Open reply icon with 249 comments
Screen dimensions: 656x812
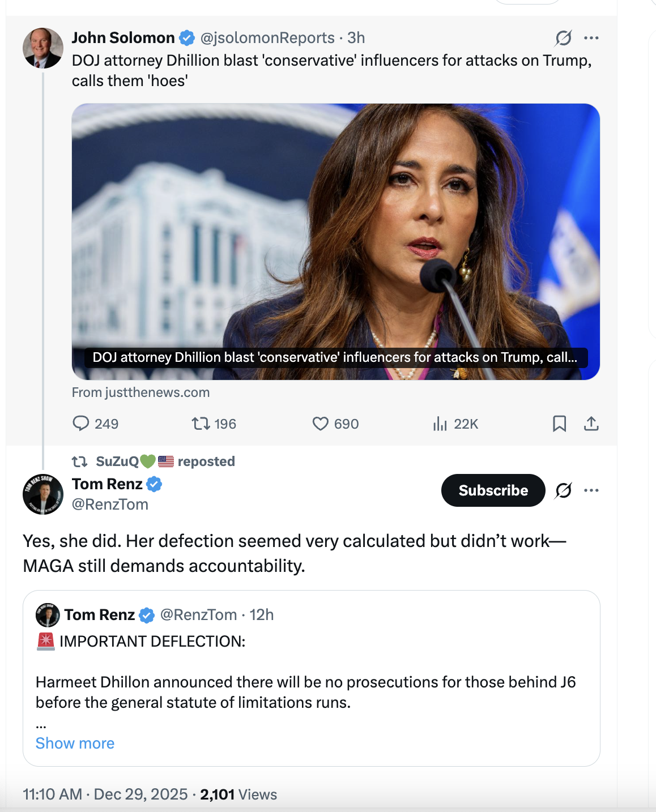(81, 424)
